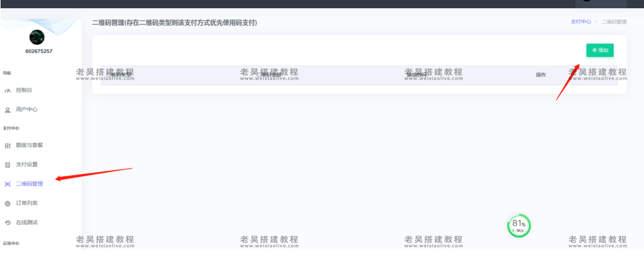The image size is (644, 259).
Task: Click the 二维码管理 breadcrumb text
Action: click(x=614, y=22)
